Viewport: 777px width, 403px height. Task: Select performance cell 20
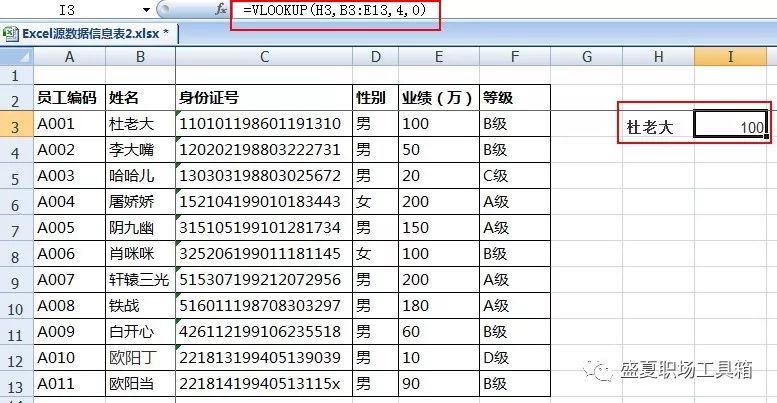pos(439,176)
